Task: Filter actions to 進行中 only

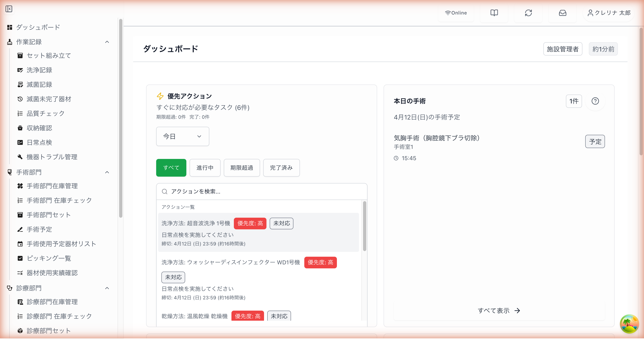Action: tap(205, 168)
